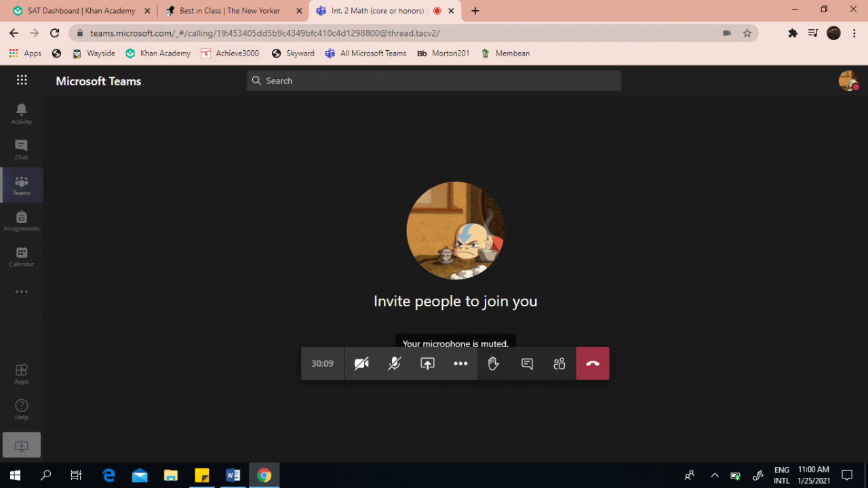
Task: Show the participants list
Action: [559, 363]
